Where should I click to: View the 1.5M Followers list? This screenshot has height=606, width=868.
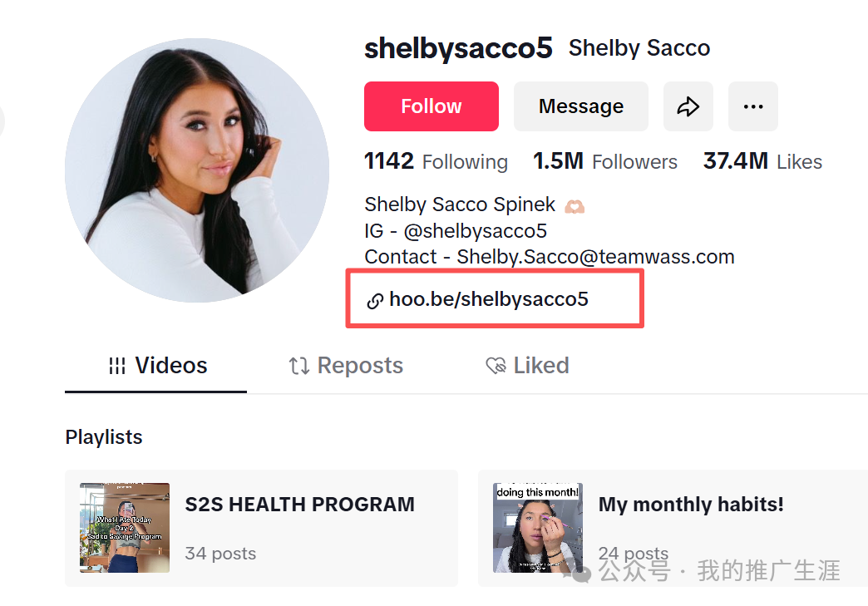[x=605, y=161]
